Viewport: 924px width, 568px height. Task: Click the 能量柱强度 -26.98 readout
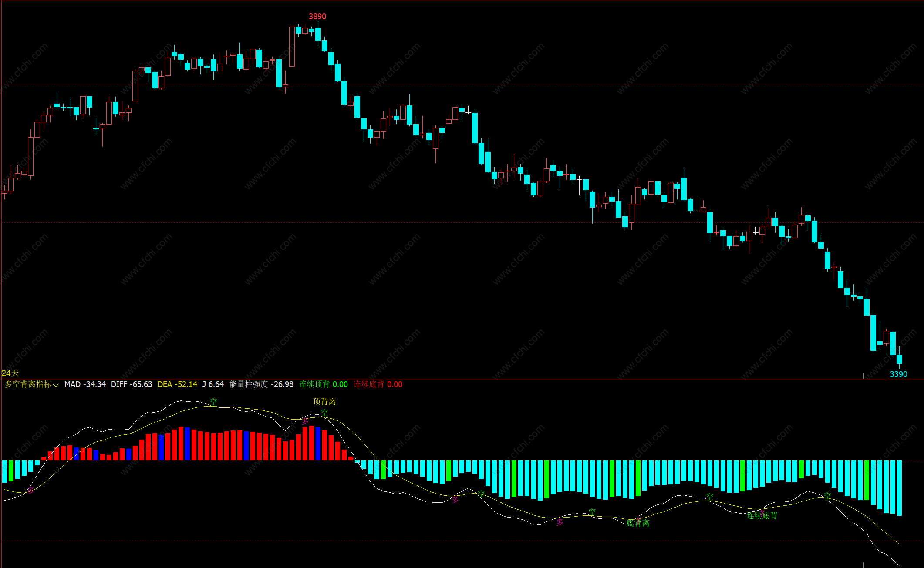[x=261, y=384]
